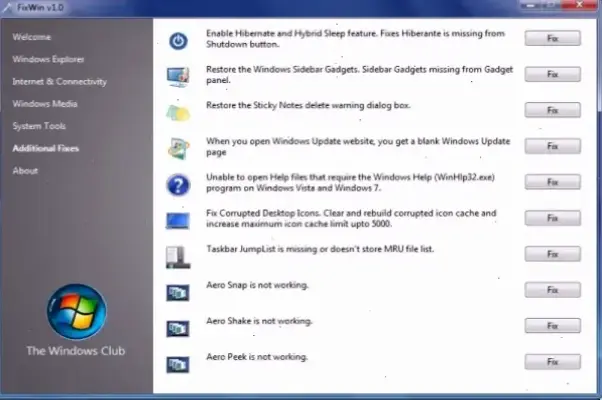Click the Corrupted Desktop Icons monitor icon
Screen dimensions: 602x400
pos(178,221)
